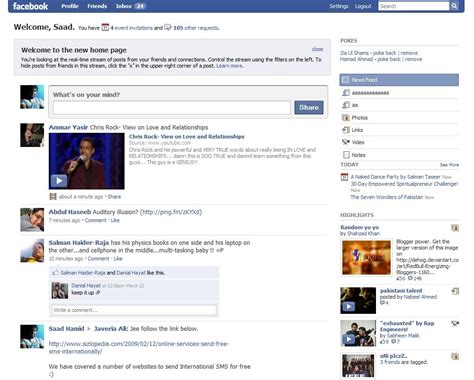Click the Share button
The image size is (474, 380).
click(x=309, y=108)
